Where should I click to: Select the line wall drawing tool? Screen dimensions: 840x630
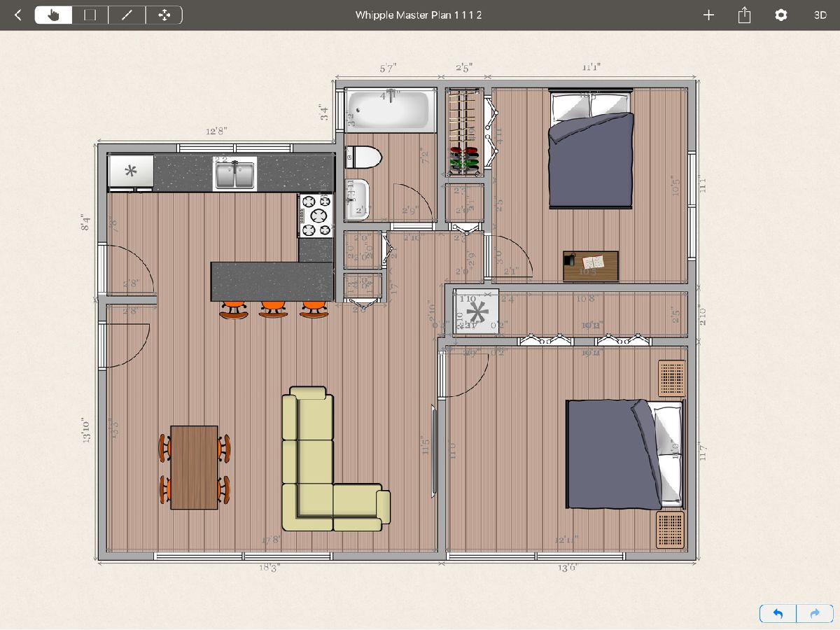tap(127, 15)
